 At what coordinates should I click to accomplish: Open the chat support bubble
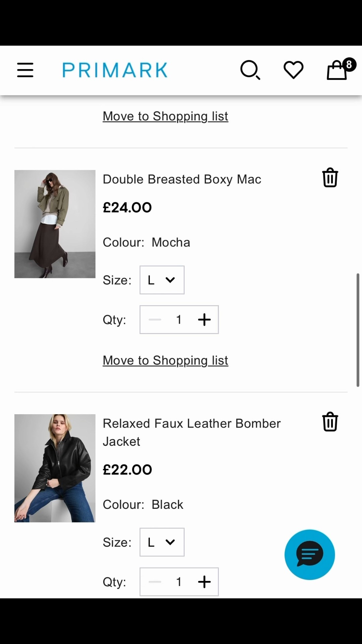click(x=309, y=555)
